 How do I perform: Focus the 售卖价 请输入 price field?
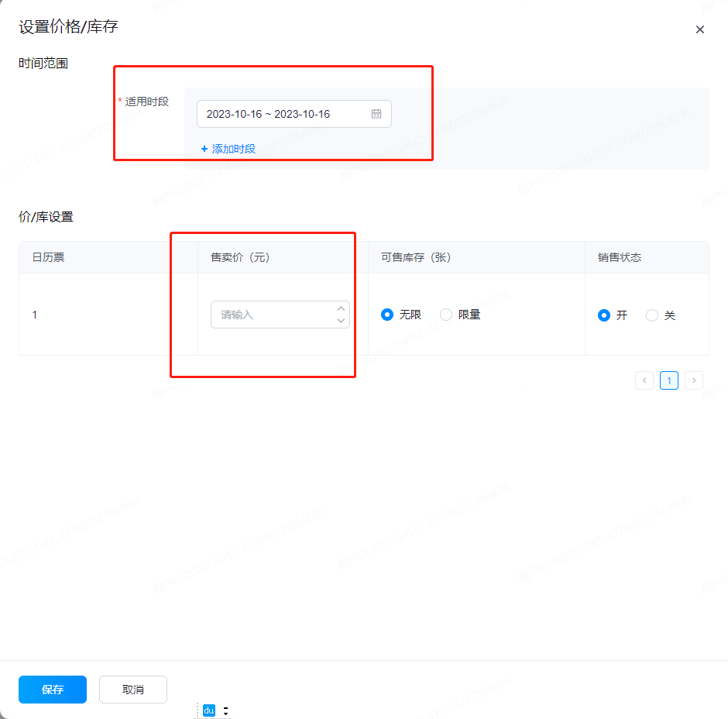(271, 315)
